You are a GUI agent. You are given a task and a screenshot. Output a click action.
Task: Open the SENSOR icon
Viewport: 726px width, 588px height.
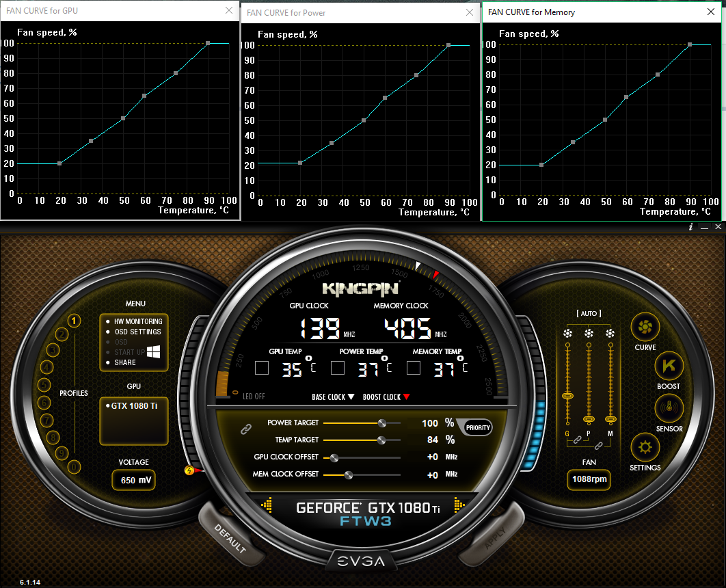[x=669, y=408]
